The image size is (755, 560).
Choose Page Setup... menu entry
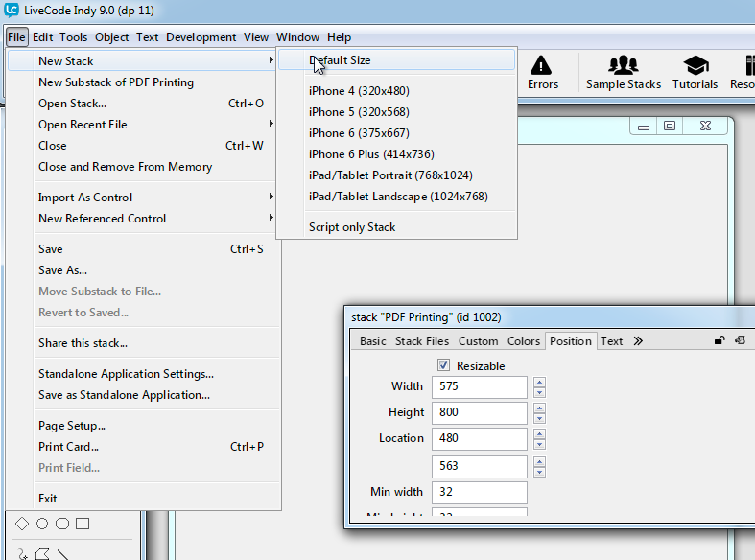pyautogui.click(x=143, y=426)
